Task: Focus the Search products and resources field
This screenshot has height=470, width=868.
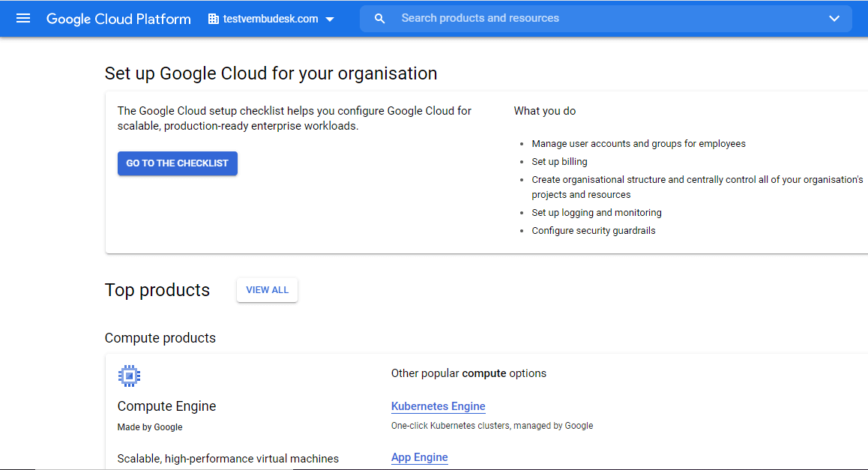Action: 606,19
